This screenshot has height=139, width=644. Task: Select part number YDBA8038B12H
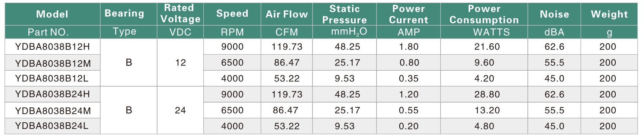[x=53, y=47]
